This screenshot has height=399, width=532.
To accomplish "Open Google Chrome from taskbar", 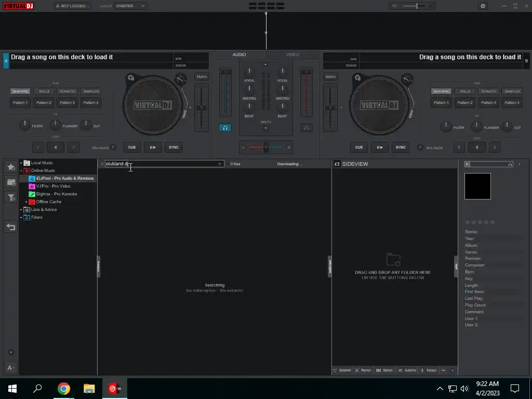I will 64,388.
